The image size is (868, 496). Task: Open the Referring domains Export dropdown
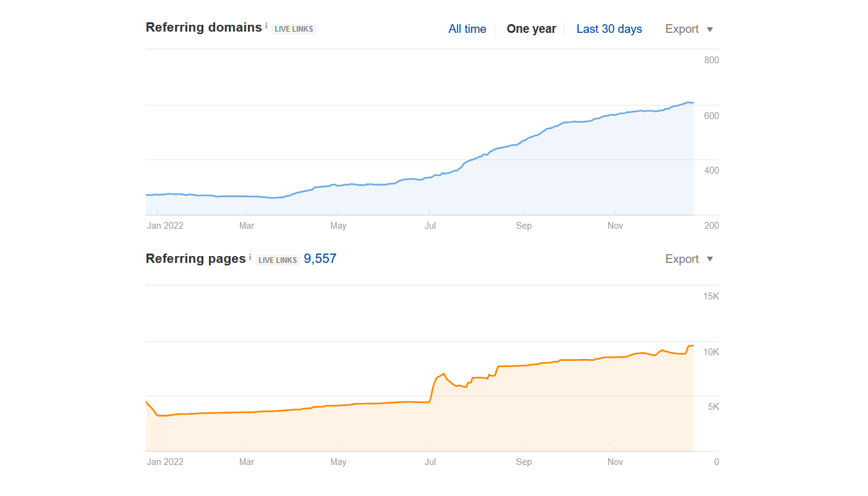[689, 29]
